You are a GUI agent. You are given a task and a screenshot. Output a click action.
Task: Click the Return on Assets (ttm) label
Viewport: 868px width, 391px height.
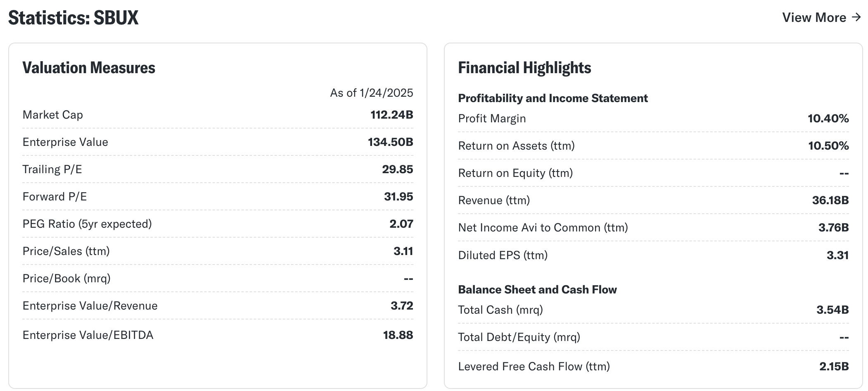(x=516, y=146)
